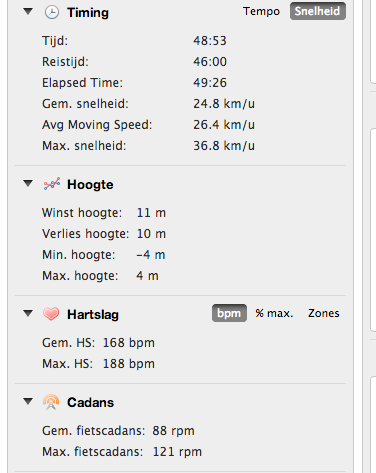This screenshot has height=473, width=376.
Task: Click the Avg Moving Speed value
Action: point(224,125)
